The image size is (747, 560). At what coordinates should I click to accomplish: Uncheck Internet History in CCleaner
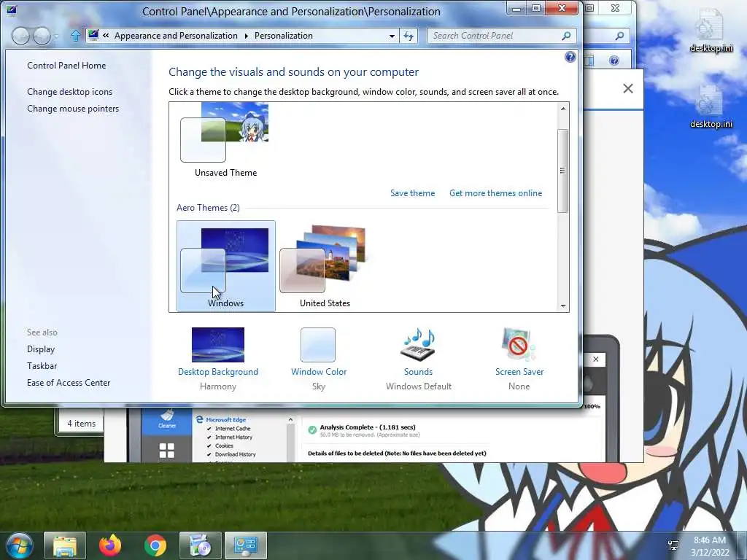point(209,437)
